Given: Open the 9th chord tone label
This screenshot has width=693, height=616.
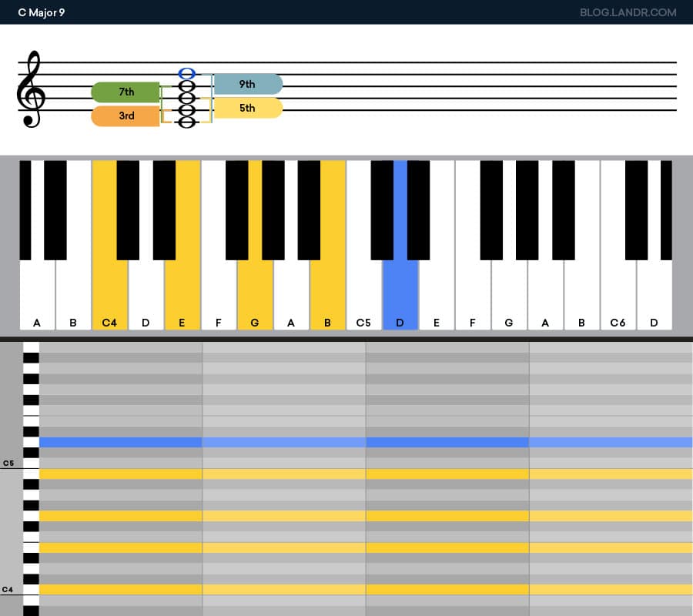Looking at the screenshot, I should pyautogui.click(x=247, y=85).
